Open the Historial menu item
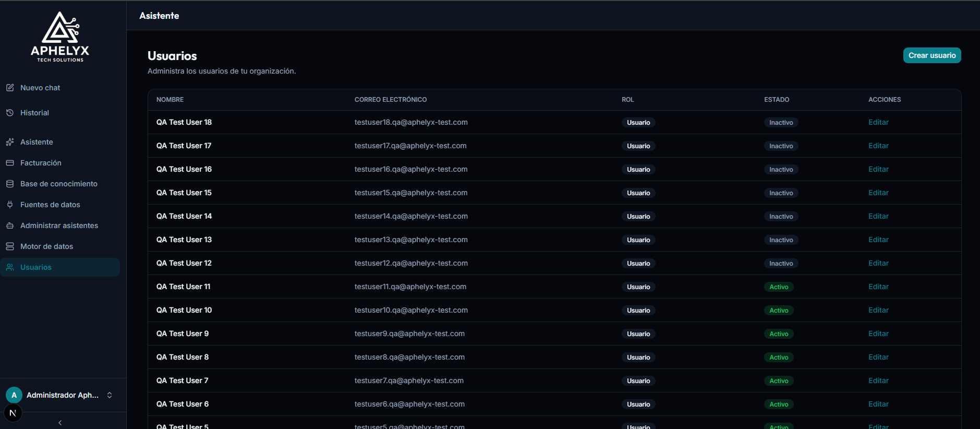 point(60,113)
